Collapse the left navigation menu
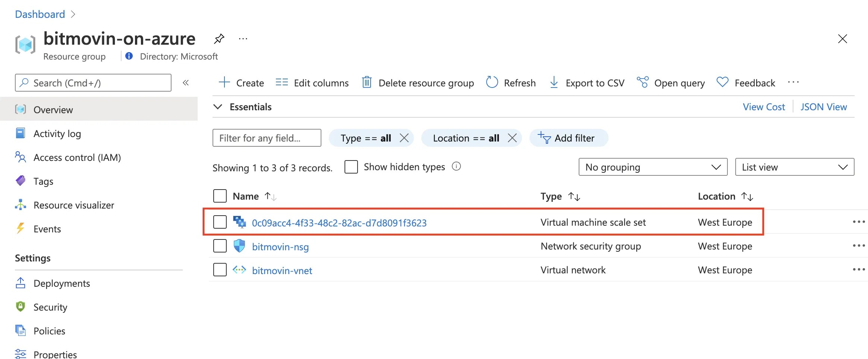Screen dimensions: 868x359 pyautogui.click(x=186, y=83)
